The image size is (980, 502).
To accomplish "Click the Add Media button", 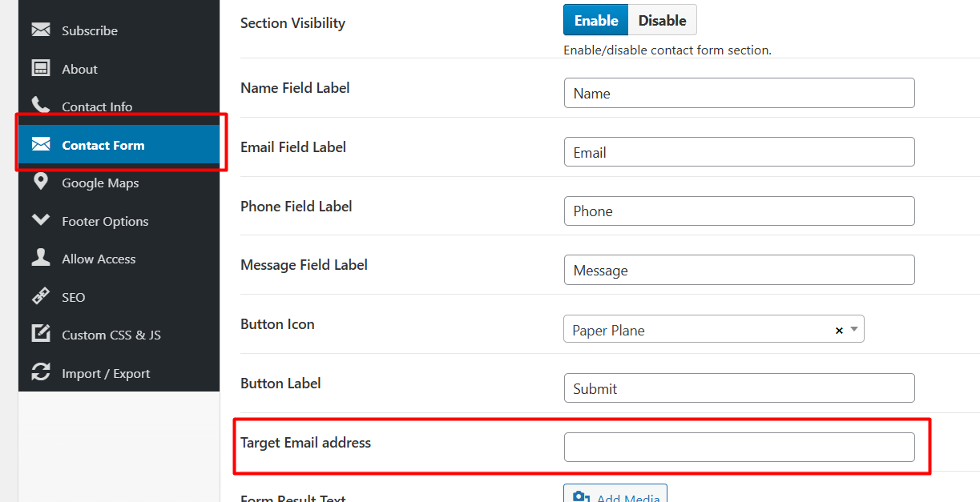I will [x=615, y=493].
